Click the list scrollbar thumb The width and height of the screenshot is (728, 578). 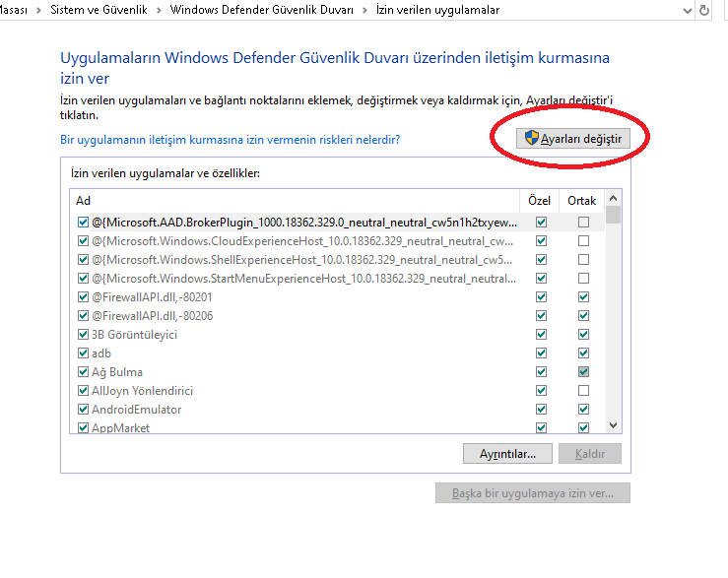pos(613,215)
